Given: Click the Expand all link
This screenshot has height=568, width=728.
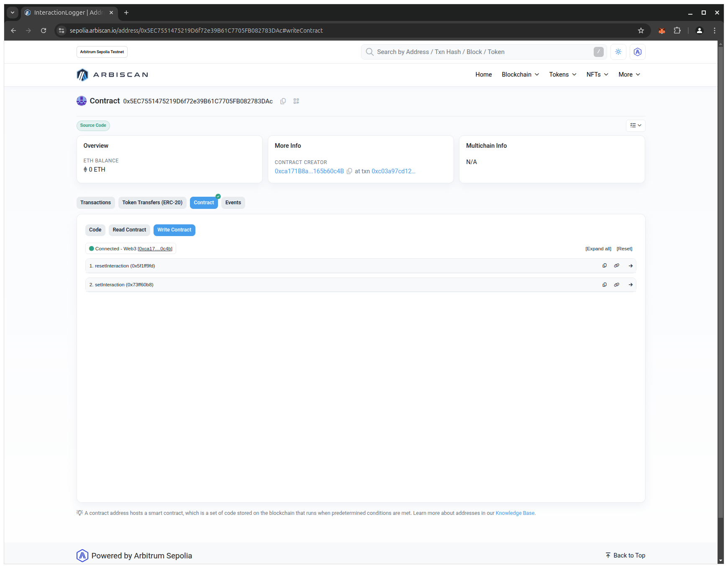Looking at the screenshot, I should click(x=598, y=249).
